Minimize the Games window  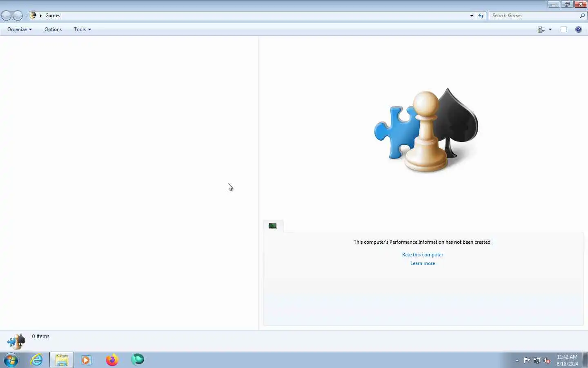click(x=554, y=4)
